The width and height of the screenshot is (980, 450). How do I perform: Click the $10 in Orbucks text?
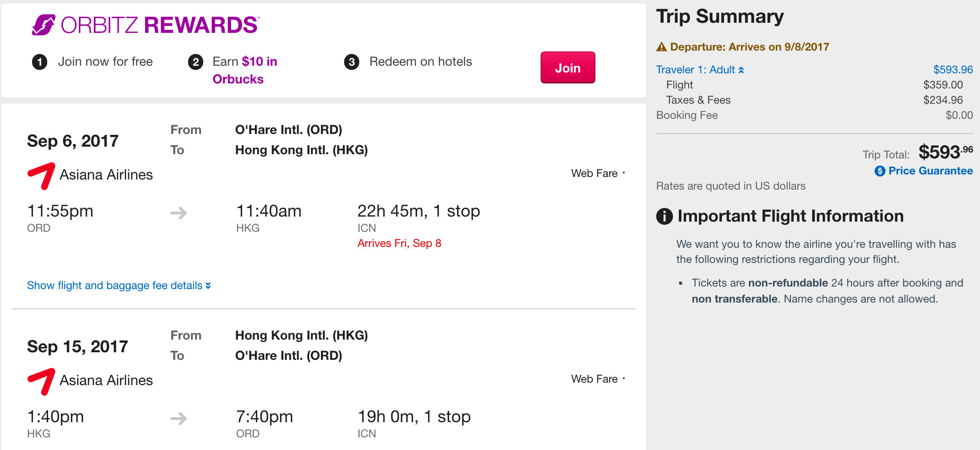click(245, 70)
